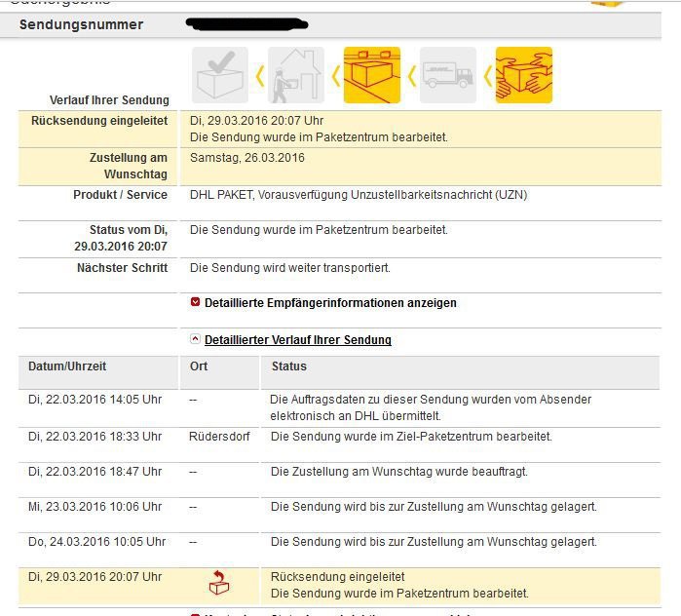Click the Rücksendung eingeleitet row in history

tap(337, 577)
